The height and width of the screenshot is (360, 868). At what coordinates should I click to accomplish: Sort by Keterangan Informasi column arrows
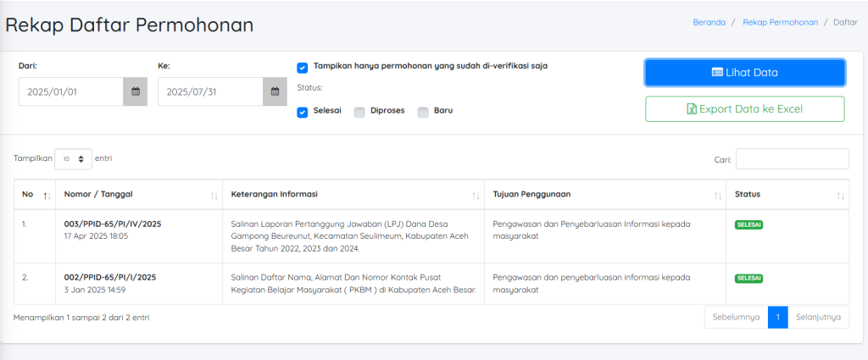coord(476,195)
